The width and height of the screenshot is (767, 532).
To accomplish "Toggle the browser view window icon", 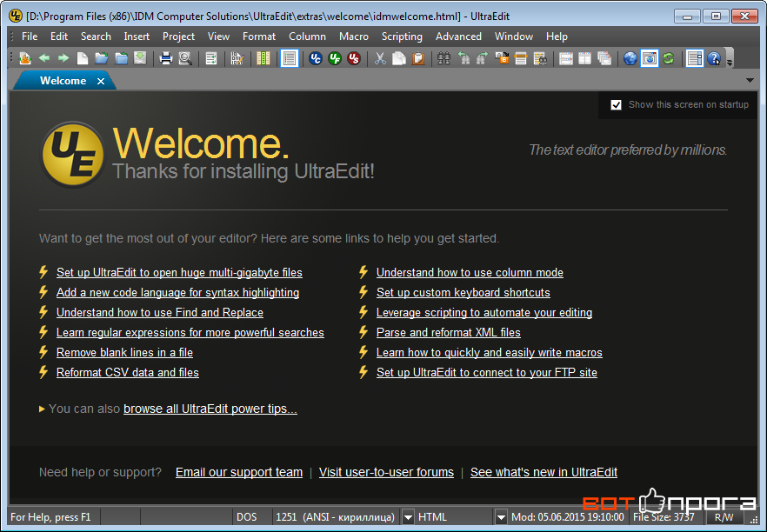I will point(650,59).
